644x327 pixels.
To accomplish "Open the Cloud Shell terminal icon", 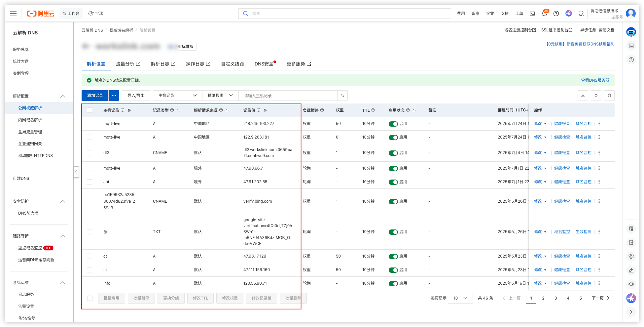I will pos(532,14).
